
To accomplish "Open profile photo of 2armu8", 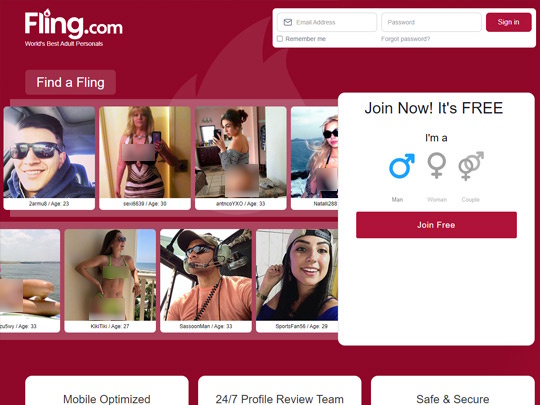I will click(49, 152).
